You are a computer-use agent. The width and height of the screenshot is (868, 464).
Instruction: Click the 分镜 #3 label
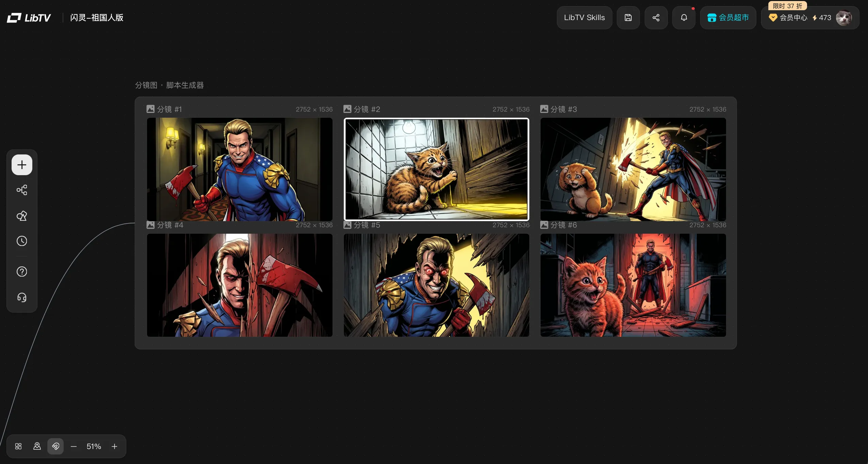563,109
